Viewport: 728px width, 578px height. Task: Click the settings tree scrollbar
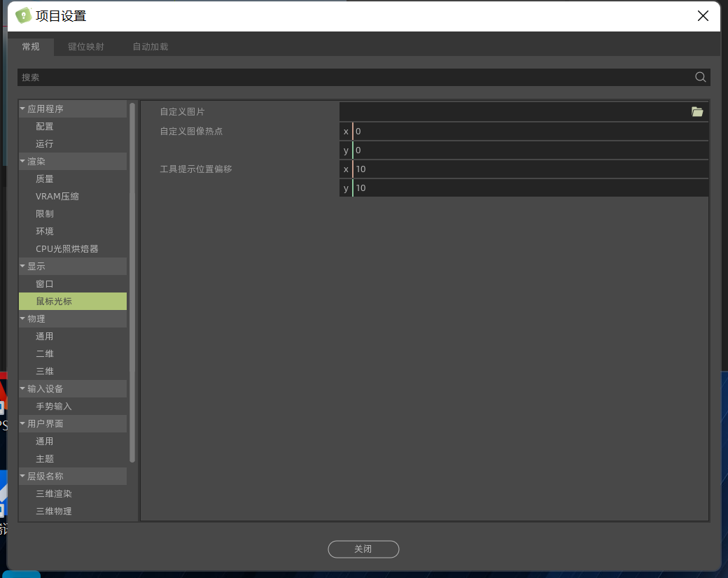coord(132,283)
